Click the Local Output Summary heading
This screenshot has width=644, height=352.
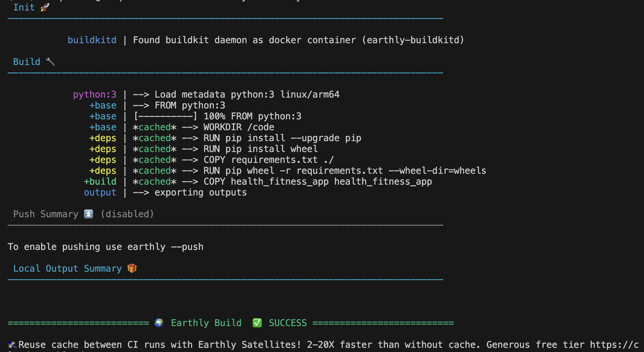coord(67,268)
